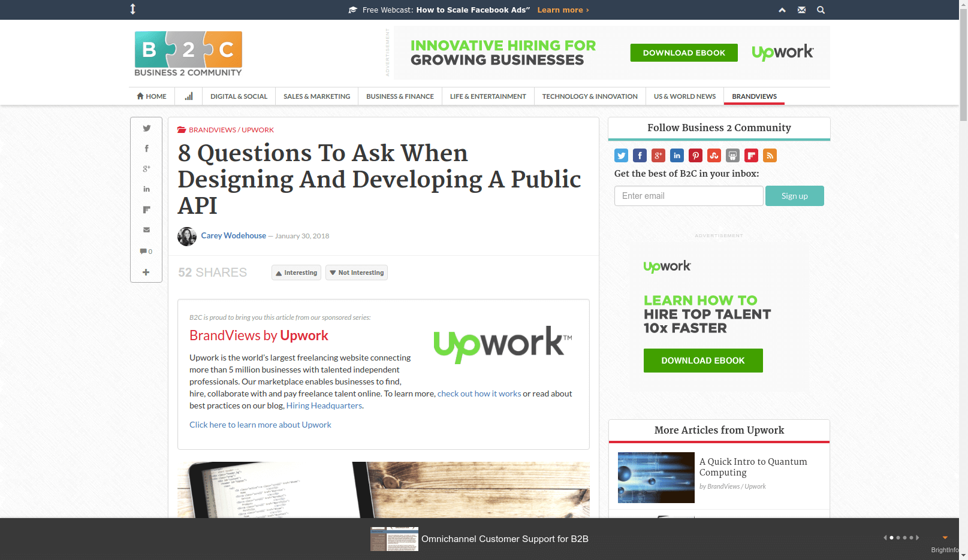Screen dimensions: 968x560
Task: Email this article from left share bar
Action: pos(146,230)
